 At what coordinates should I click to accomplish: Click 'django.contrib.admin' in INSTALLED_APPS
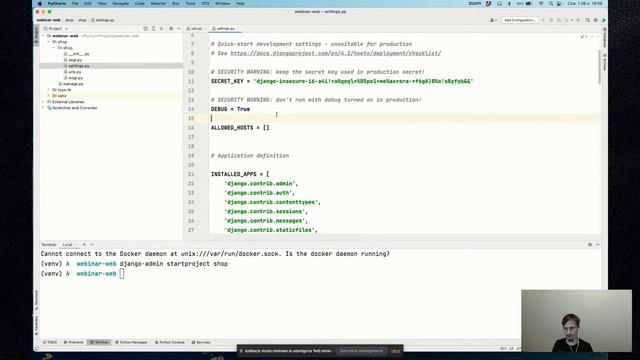click(259, 184)
